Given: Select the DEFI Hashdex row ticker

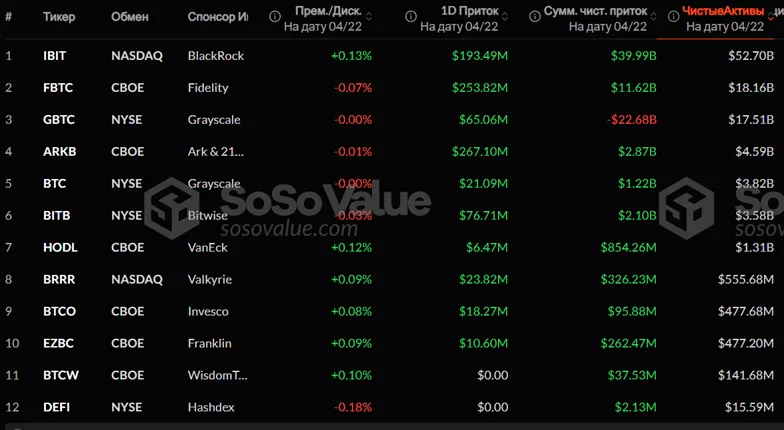Looking at the screenshot, I should tap(55, 407).
